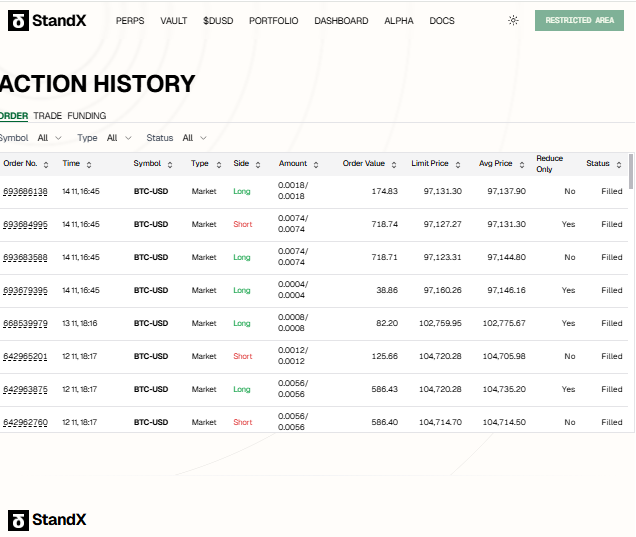The width and height of the screenshot is (636, 537).
Task: Open order number 668539979
Action: pos(25,323)
